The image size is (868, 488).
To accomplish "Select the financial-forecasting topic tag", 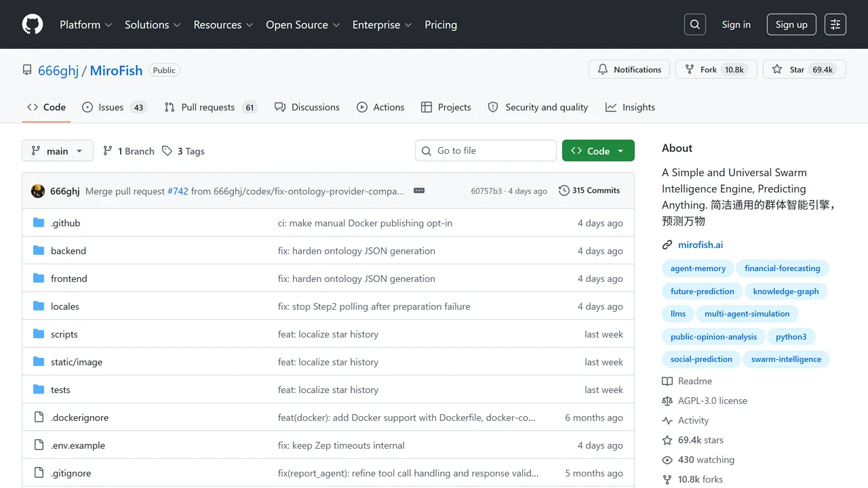I will (783, 268).
